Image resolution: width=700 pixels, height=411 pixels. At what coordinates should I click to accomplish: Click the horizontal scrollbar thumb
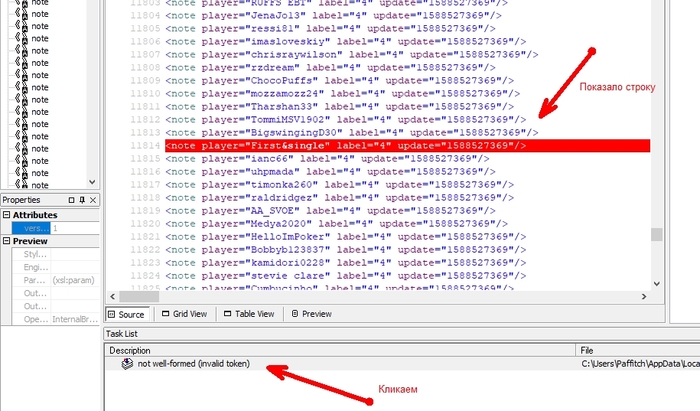(x=139, y=296)
